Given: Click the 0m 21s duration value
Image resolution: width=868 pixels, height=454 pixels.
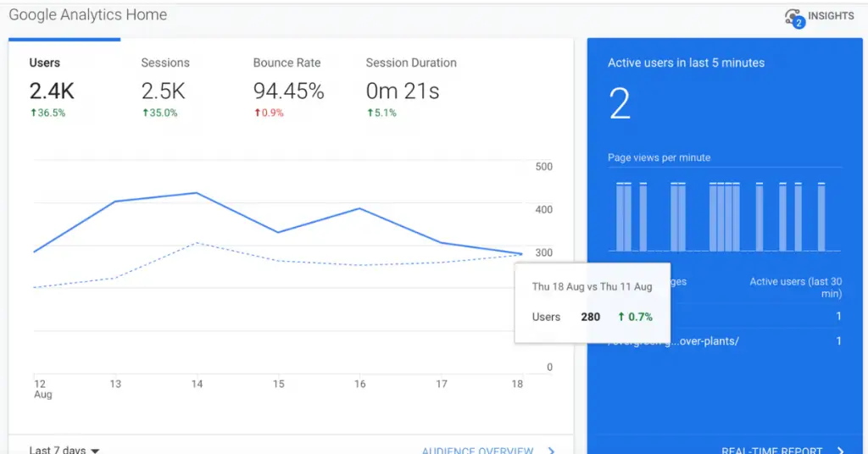Looking at the screenshot, I should [403, 91].
